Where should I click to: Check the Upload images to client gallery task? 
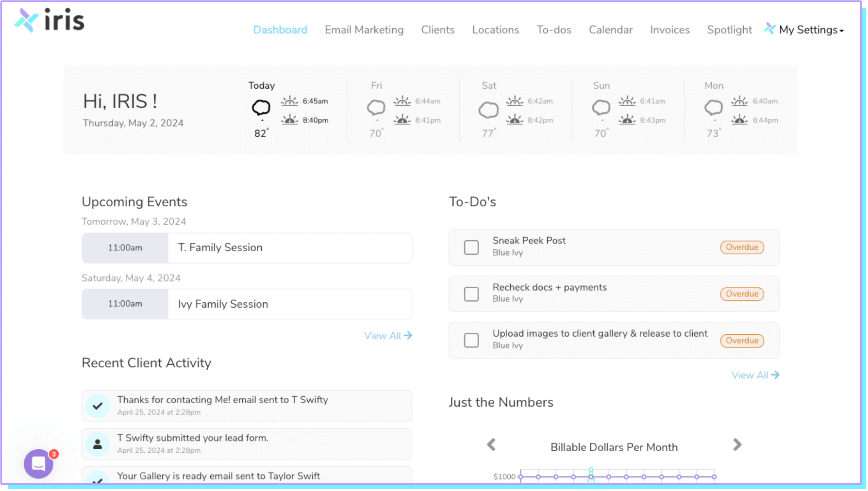point(471,340)
